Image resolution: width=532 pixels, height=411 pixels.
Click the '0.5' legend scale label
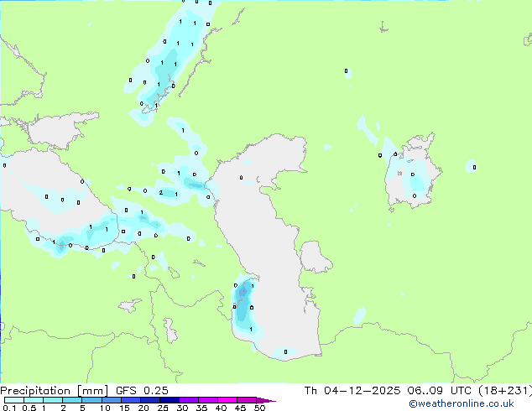29,408
